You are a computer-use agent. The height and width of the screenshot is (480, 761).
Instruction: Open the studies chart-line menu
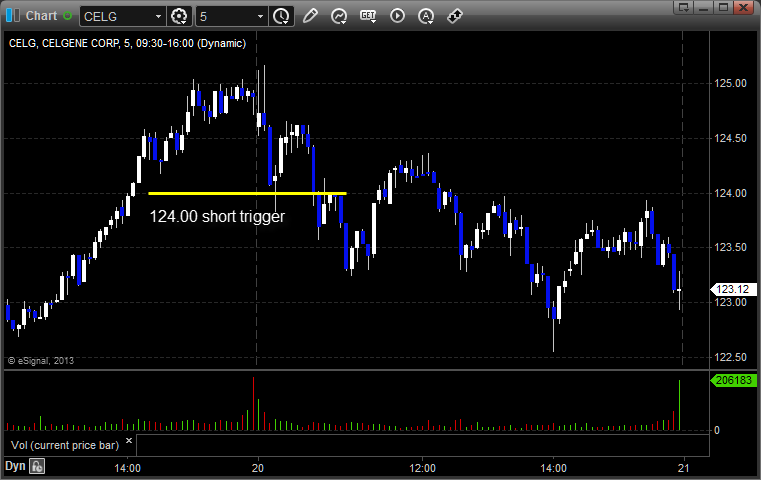339,17
